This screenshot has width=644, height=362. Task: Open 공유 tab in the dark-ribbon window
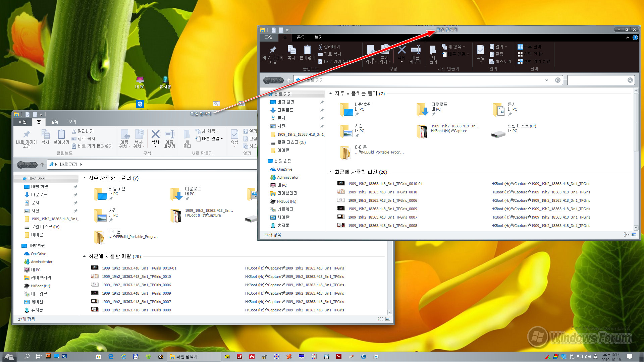[301, 38]
